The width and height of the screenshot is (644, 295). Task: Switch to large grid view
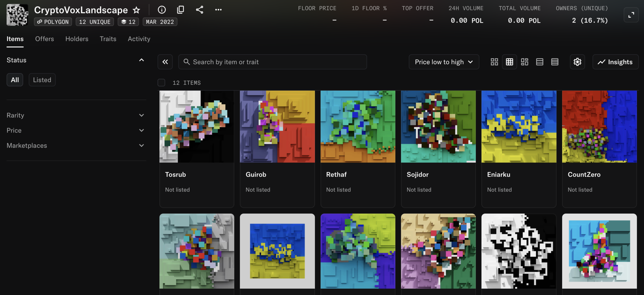(494, 62)
